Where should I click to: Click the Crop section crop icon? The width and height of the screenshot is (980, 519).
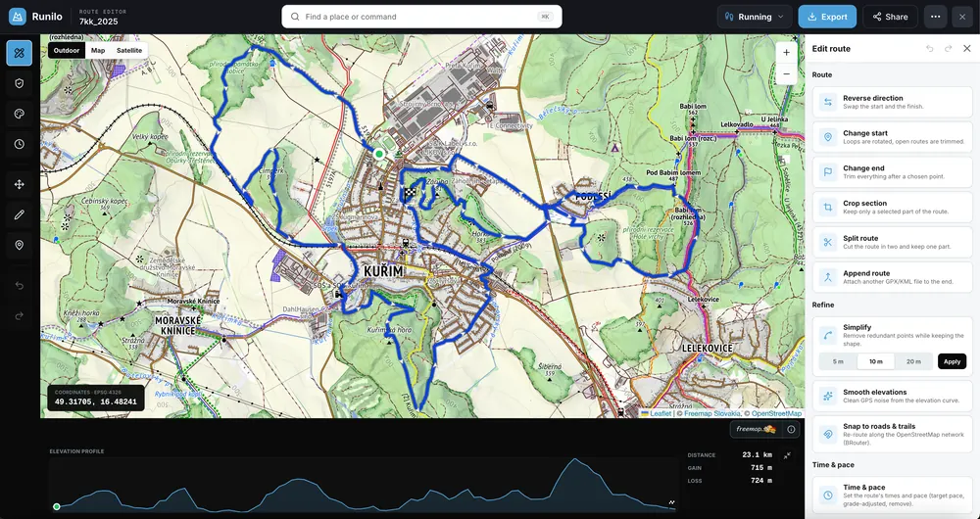pos(828,208)
